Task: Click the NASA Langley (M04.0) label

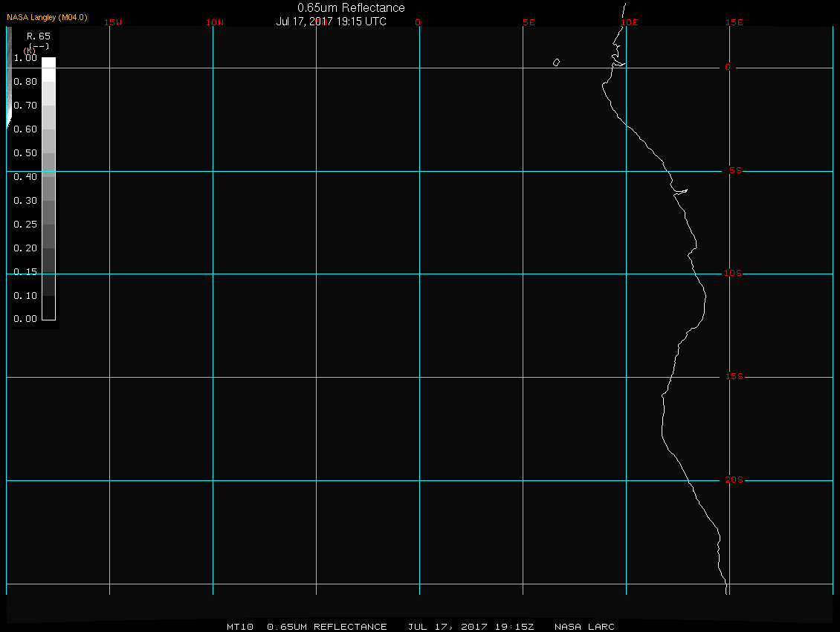Action: pos(47,17)
